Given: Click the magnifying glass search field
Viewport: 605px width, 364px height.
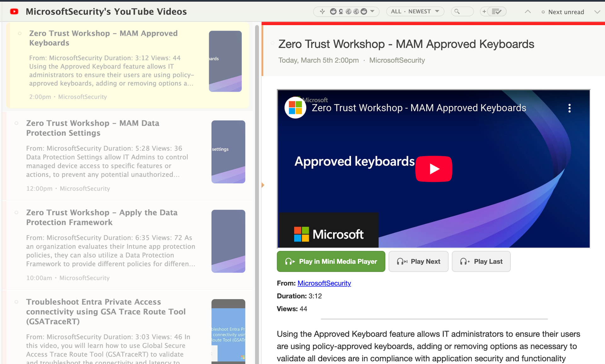Looking at the screenshot, I should (x=462, y=12).
